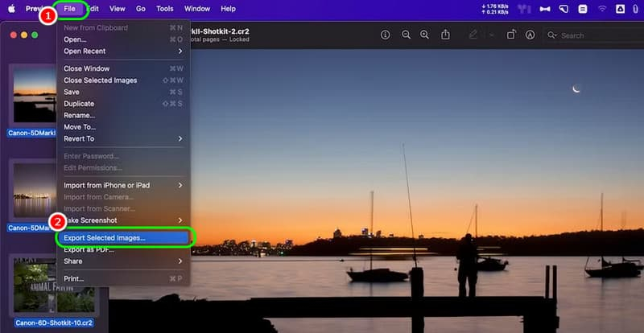Expand the Revert To submenu
The image size is (644, 333).
pos(123,139)
